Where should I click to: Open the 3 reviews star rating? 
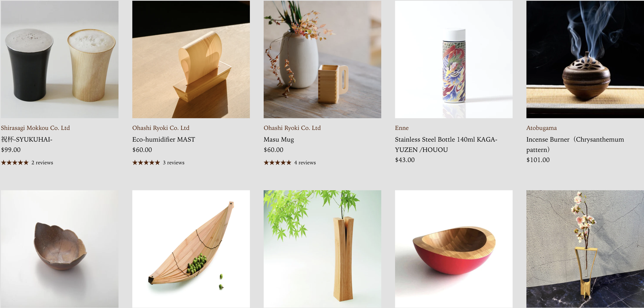click(x=158, y=163)
